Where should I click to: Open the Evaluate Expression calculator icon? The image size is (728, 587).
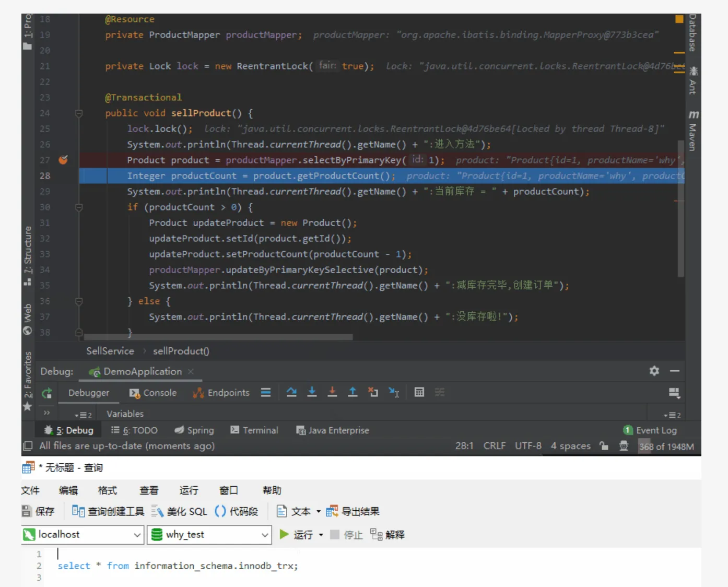pyautogui.click(x=419, y=392)
